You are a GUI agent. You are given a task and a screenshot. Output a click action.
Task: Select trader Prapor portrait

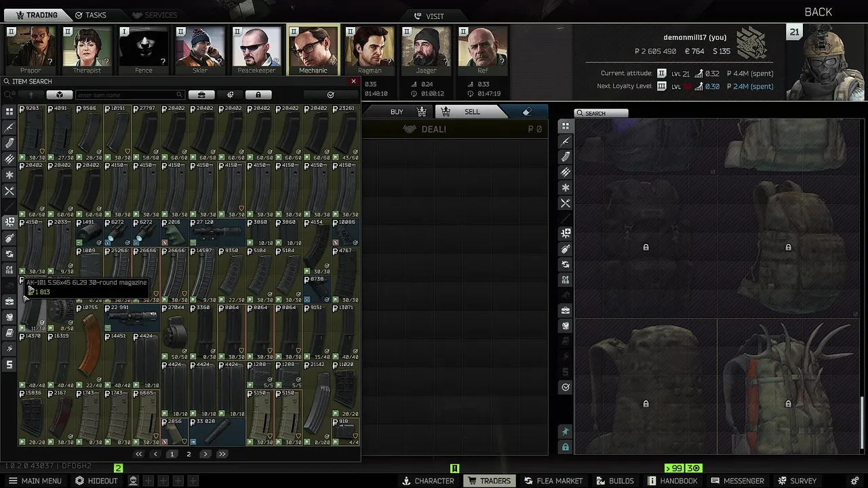tap(31, 50)
